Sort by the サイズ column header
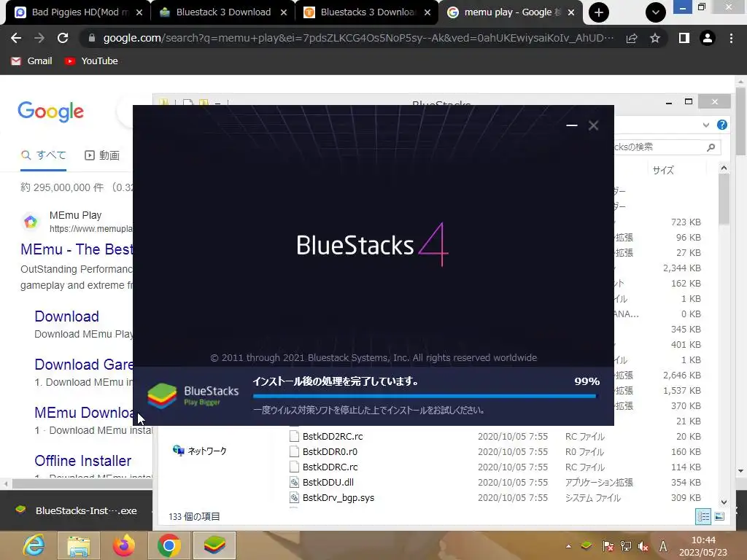 pyautogui.click(x=663, y=171)
